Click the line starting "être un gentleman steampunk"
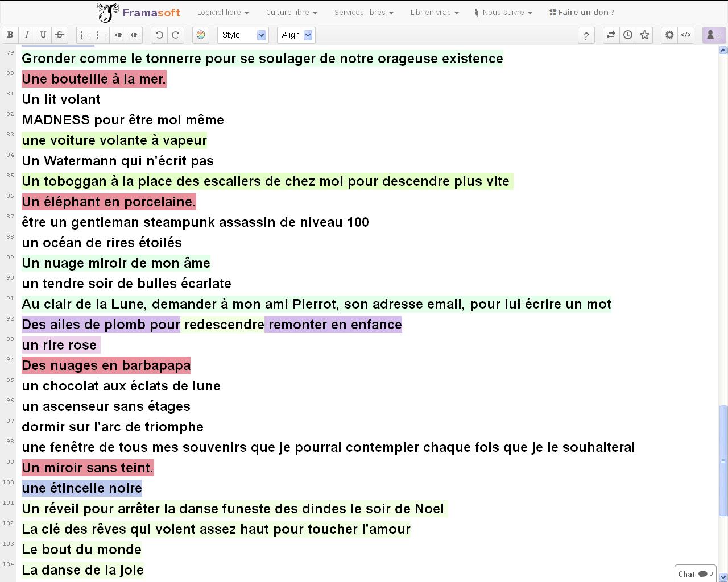Viewport: 728px width, 582px height. point(196,222)
